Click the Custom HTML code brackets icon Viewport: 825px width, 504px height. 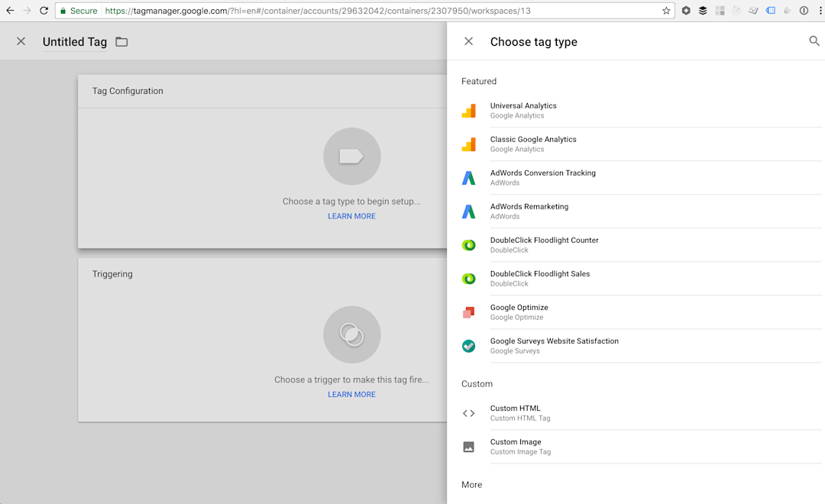pyautogui.click(x=469, y=414)
